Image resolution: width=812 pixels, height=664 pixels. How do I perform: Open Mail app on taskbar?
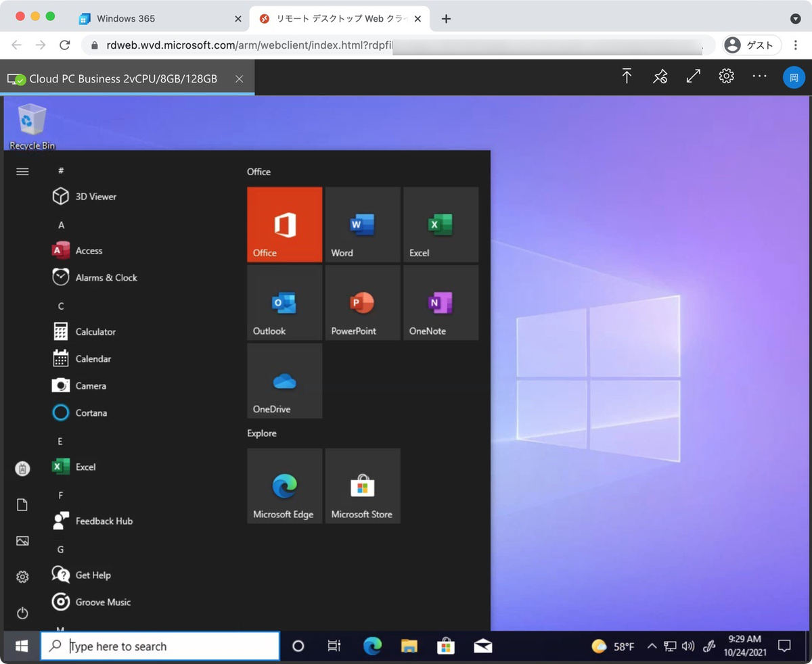click(x=483, y=646)
